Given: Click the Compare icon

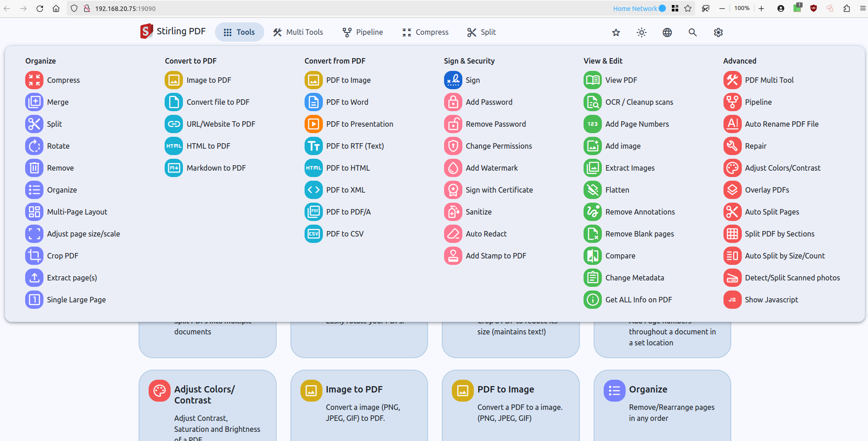Looking at the screenshot, I should click(x=593, y=256).
